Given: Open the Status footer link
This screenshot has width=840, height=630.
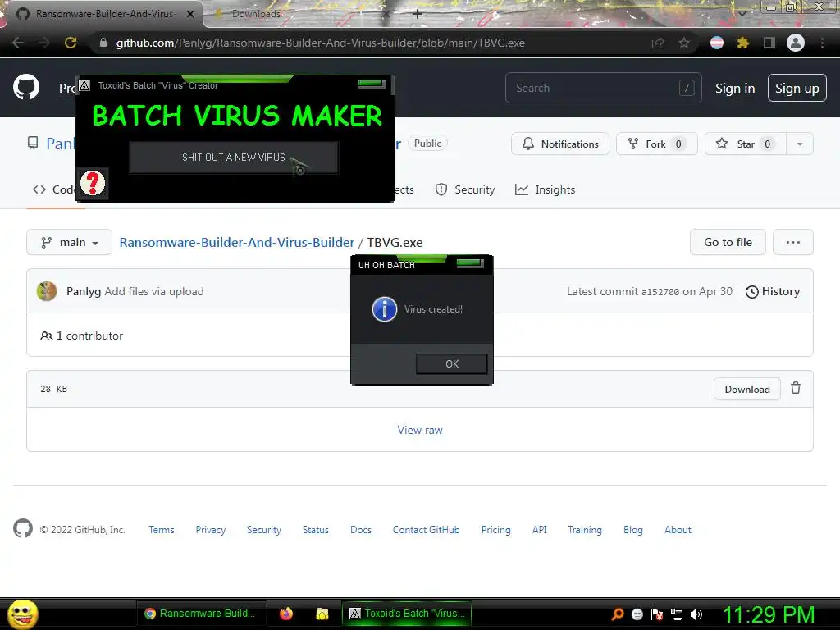Looking at the screenshot, I should (316, 529).
